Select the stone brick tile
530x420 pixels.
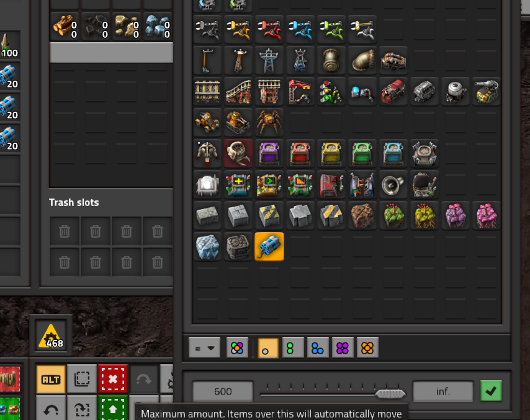pyautogui.click(x=207, y=215)
